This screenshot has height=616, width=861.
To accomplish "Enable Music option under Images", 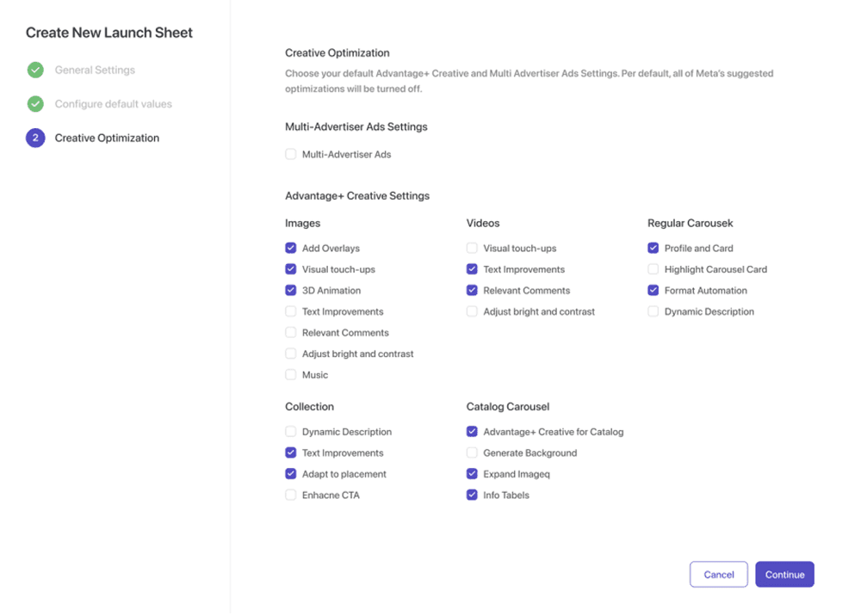I will (290, 374).
